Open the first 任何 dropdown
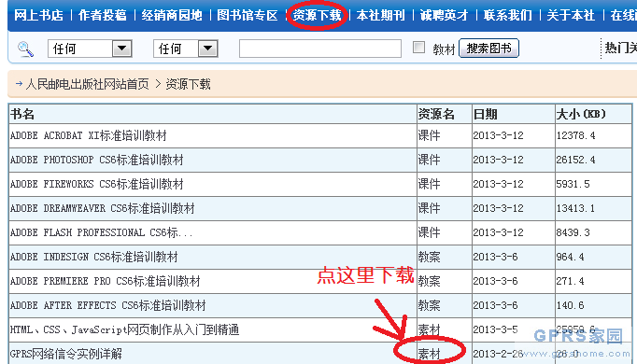 click(x=90, y=49)
